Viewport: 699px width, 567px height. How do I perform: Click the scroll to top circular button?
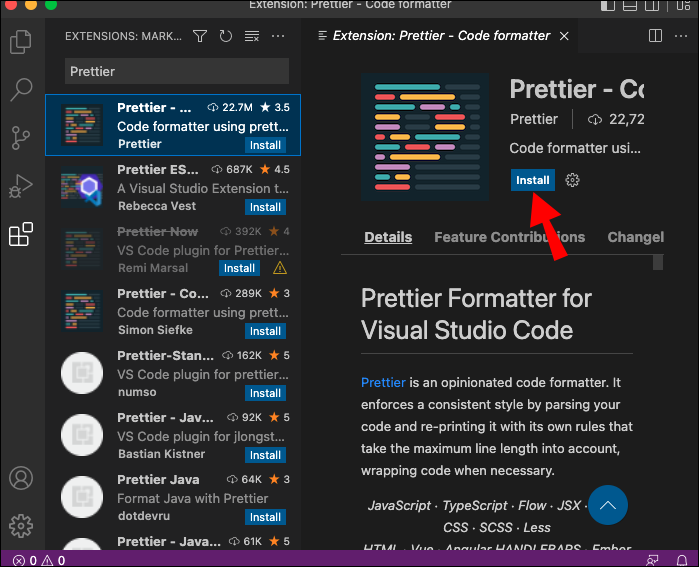(x=608, y=505)
